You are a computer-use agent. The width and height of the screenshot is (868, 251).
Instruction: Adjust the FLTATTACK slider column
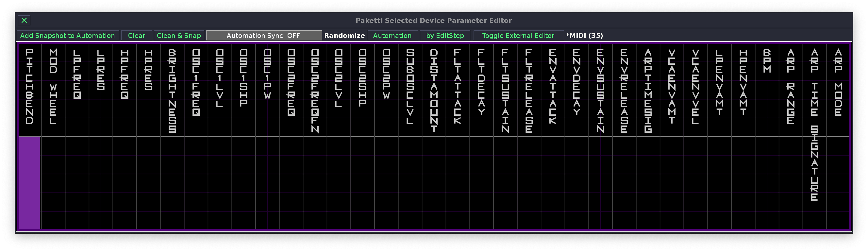pyautogui.click(x=458, y=183)
